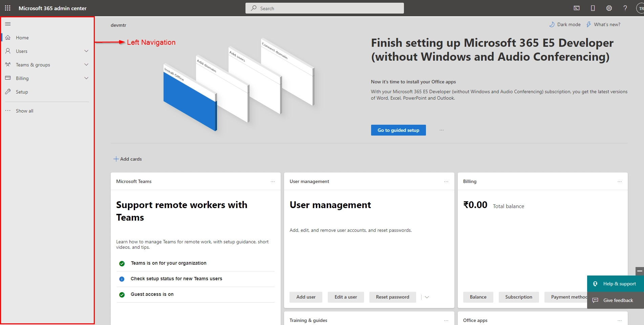Click the Microsoft 365 admin center title
644x325 pixels.
(x=52, y=8)
